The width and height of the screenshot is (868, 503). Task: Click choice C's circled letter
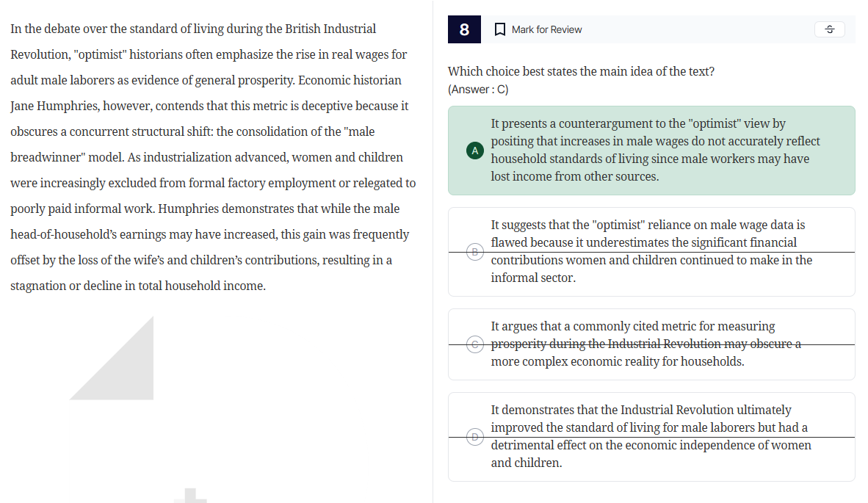click(x=474, y=344)
